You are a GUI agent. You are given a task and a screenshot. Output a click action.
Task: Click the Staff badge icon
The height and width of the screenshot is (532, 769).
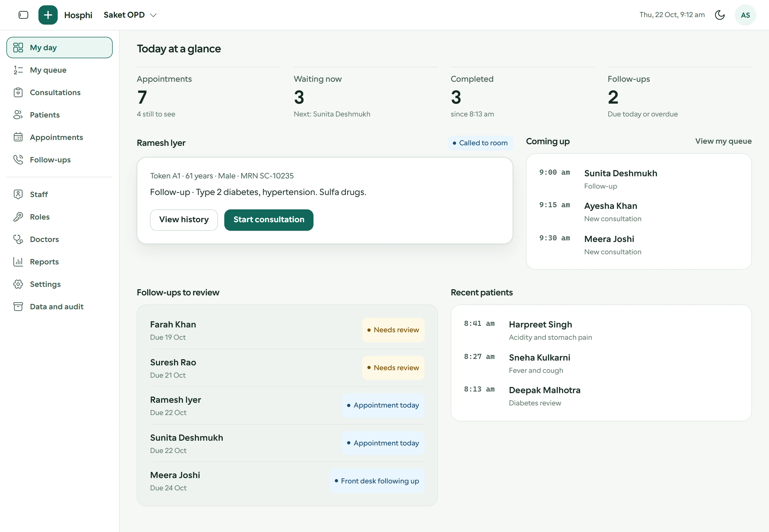[x=18, y=194]
